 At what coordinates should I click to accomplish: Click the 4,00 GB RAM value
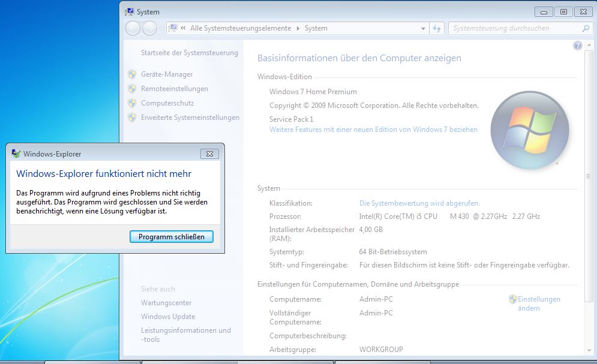point(371,229)
